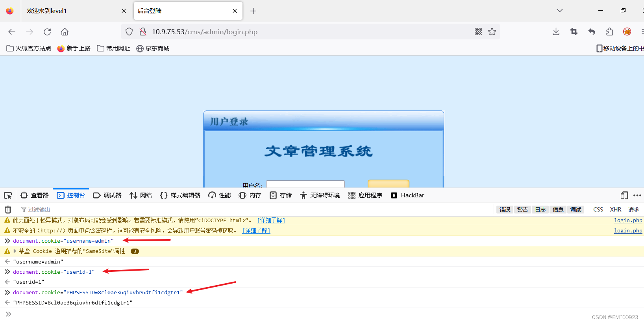Click the forward navigation arrow

coord(30,32)
